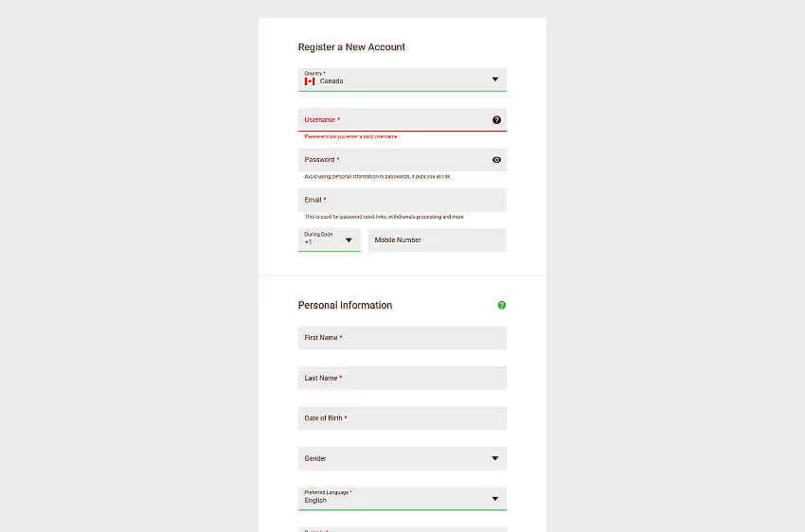
Task: Click the Canada flag icon
Action: click(310, 81)
